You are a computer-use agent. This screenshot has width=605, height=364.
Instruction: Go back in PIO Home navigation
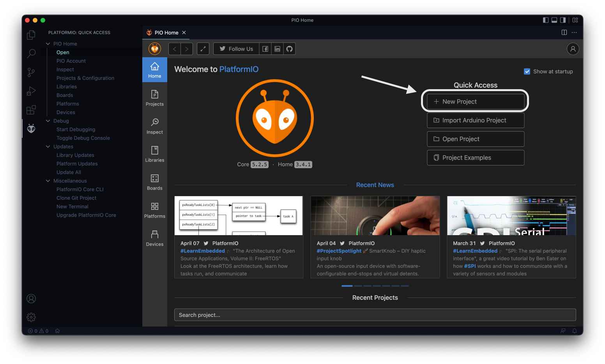(175, 49)
